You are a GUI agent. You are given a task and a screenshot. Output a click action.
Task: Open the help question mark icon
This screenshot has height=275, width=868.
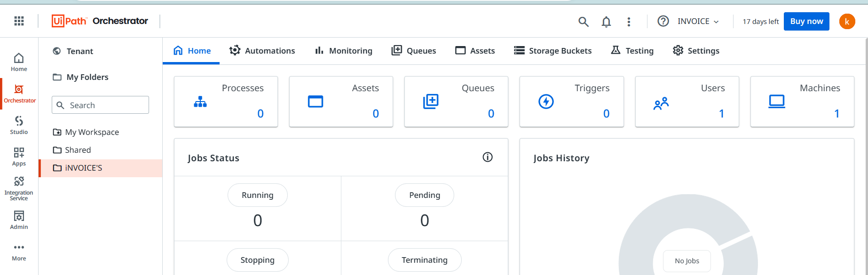point(663,21)
